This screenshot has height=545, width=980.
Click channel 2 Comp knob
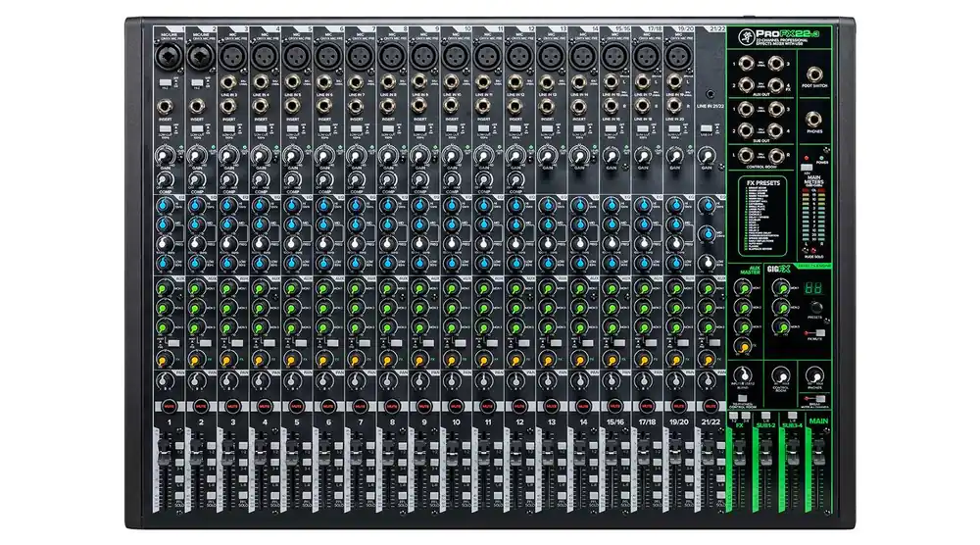pos(197,180)
